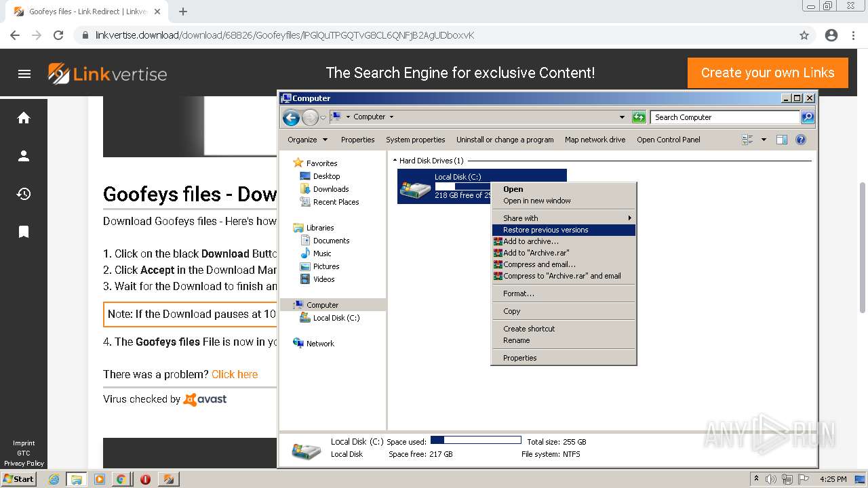This screenshot has height=488, width=868.
Task: Open the profile icon in Linkvertise sidebar
Action: (x=24, y=156)
